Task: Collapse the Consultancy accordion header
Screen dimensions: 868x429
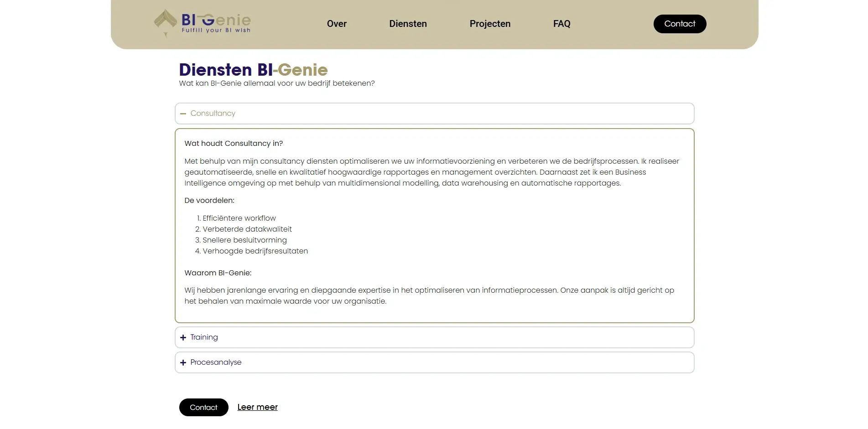Action: click(x=434, y=114)
